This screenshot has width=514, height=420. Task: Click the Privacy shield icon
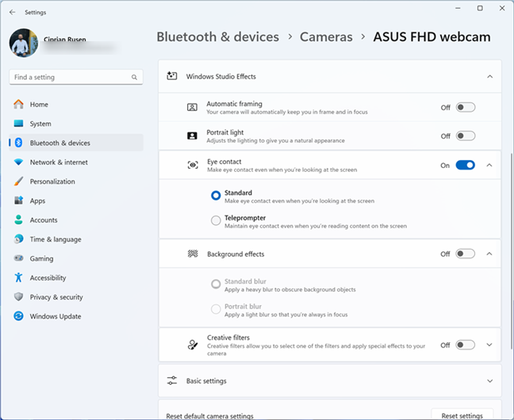[x=19, y=297]
